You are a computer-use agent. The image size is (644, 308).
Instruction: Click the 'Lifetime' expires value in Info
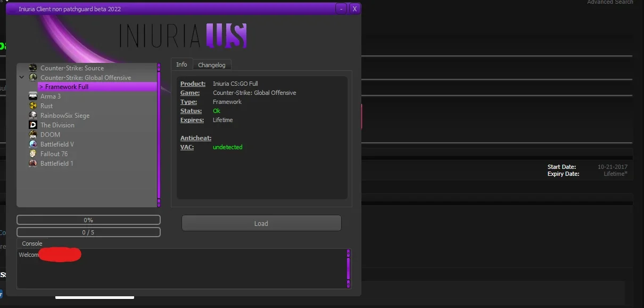[x=222, y=120]
